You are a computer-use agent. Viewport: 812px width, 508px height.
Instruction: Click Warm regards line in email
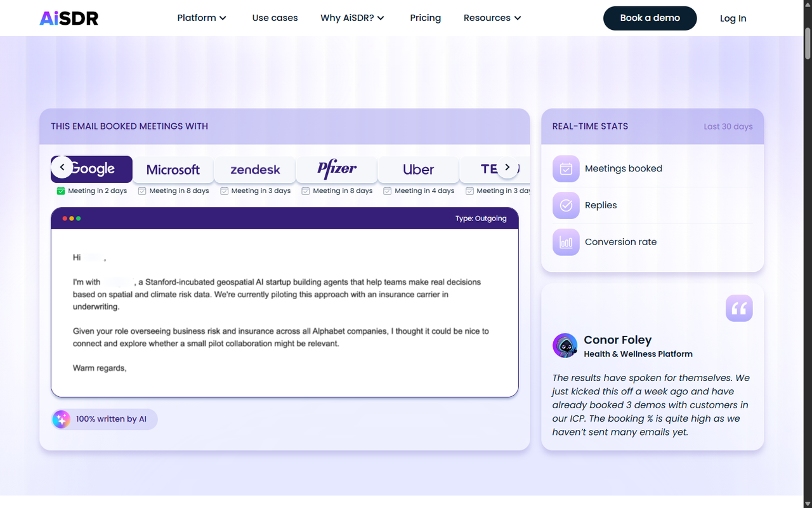tap(100, 368)
